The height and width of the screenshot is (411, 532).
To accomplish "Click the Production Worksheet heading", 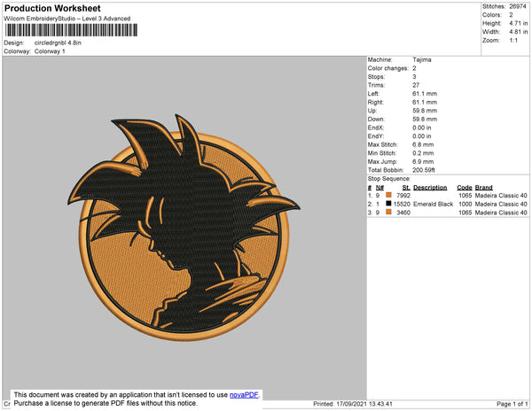I will 52,8.
